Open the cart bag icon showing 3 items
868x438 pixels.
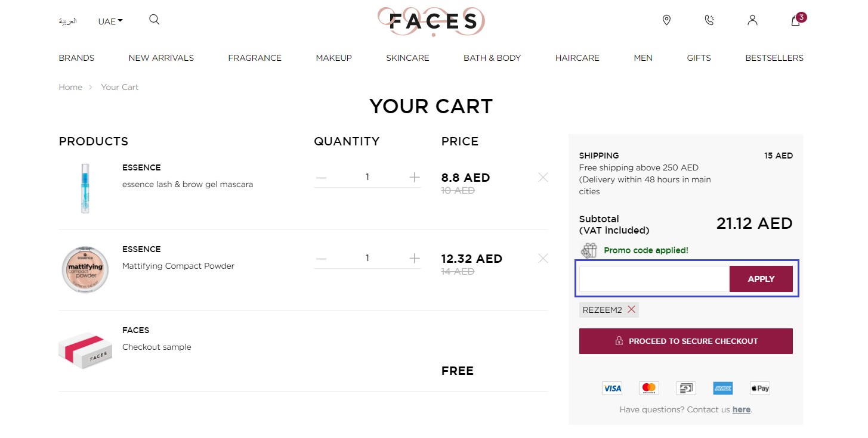(795, 21)
